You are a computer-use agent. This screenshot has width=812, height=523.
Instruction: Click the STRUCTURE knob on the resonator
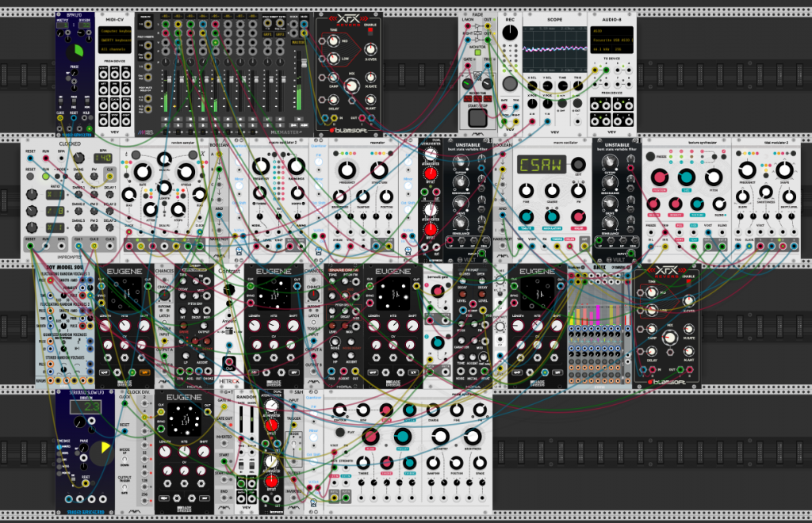(379, 170)
